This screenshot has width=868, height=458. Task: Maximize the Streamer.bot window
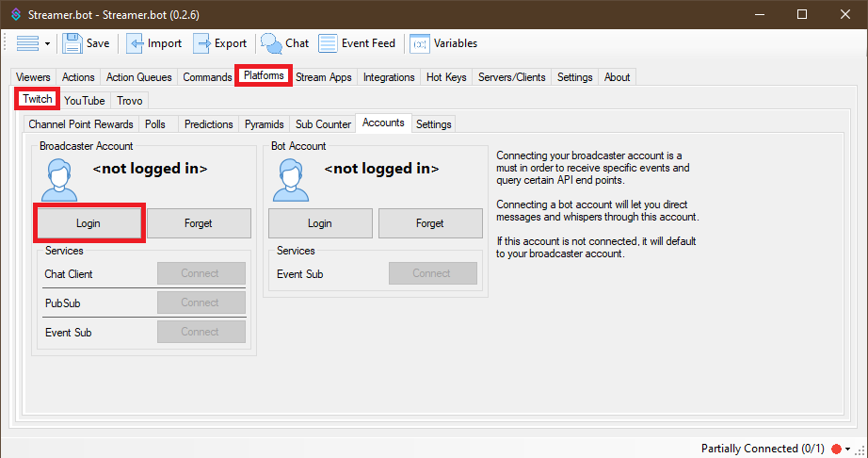click(801, 14)
